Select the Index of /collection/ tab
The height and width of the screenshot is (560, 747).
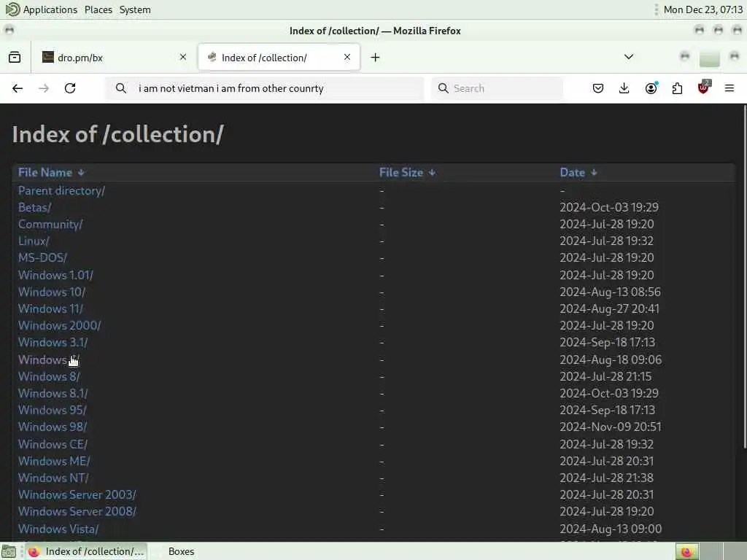point(279,57)
